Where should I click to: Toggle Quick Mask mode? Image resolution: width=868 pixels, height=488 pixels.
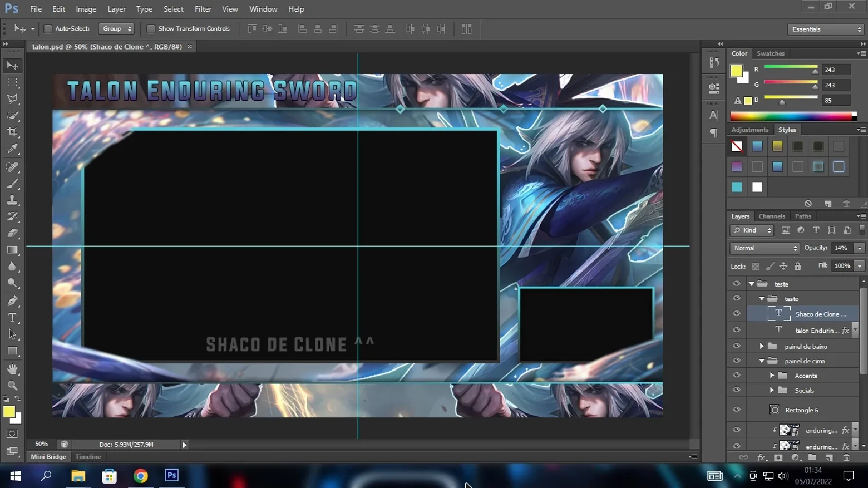coord(12,434)
